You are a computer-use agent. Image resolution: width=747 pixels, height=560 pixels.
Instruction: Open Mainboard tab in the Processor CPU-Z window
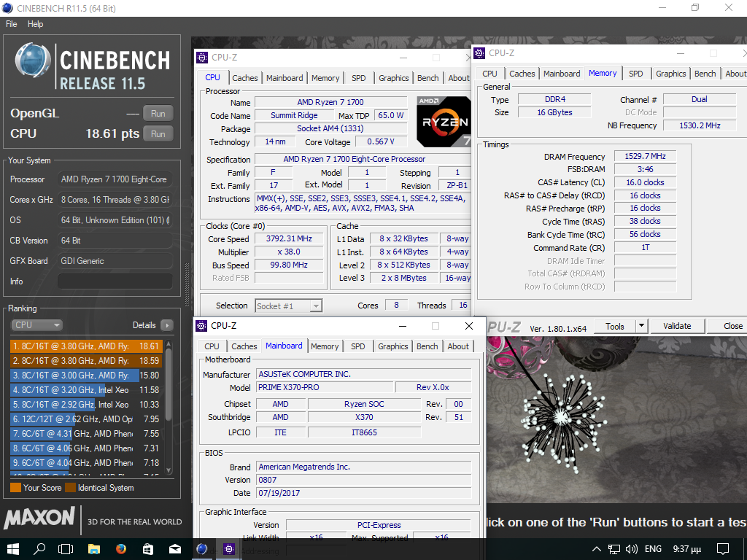coord(285,78)
